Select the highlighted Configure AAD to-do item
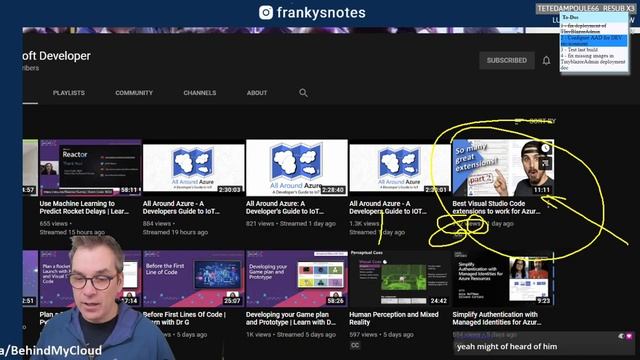 pyautogui.click(x=594, y=40)
